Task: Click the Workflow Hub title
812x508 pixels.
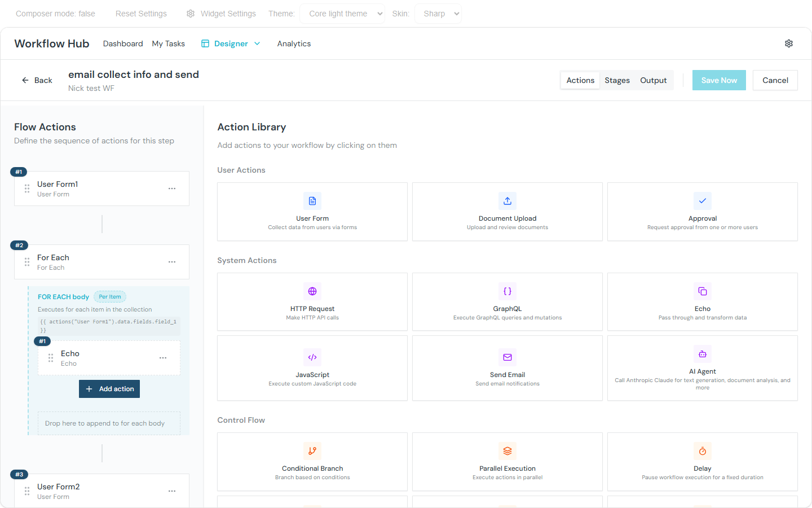Action: [52, 43]
